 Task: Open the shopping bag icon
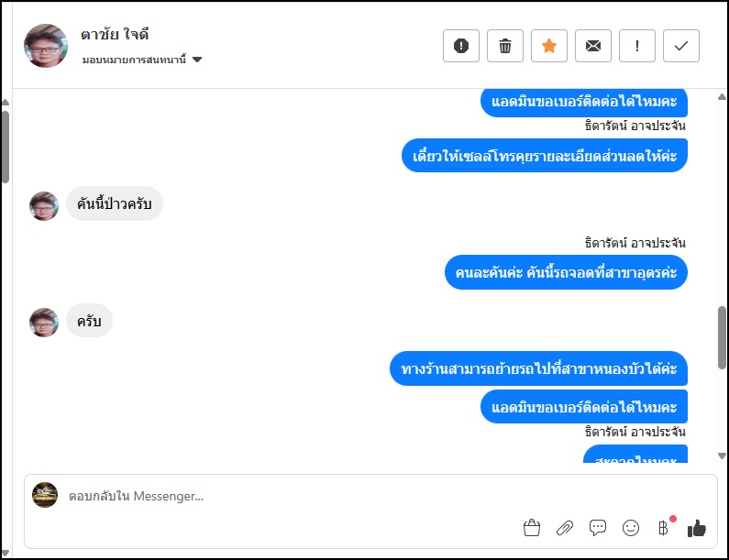pos(531,527)
